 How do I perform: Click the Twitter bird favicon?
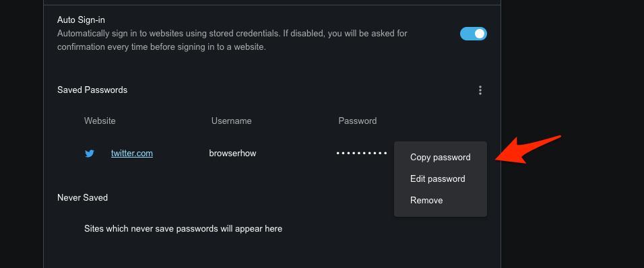point(90,154)
